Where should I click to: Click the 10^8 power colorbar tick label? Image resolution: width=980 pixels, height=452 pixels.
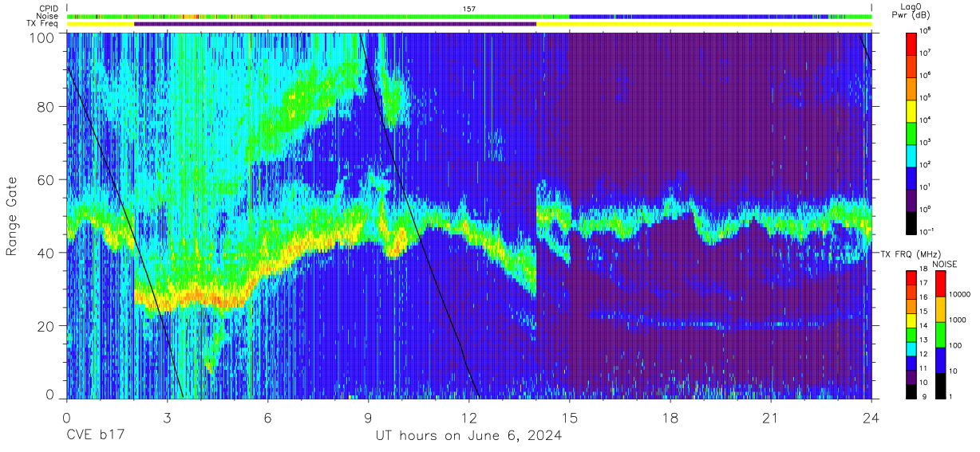click(927, 31)
